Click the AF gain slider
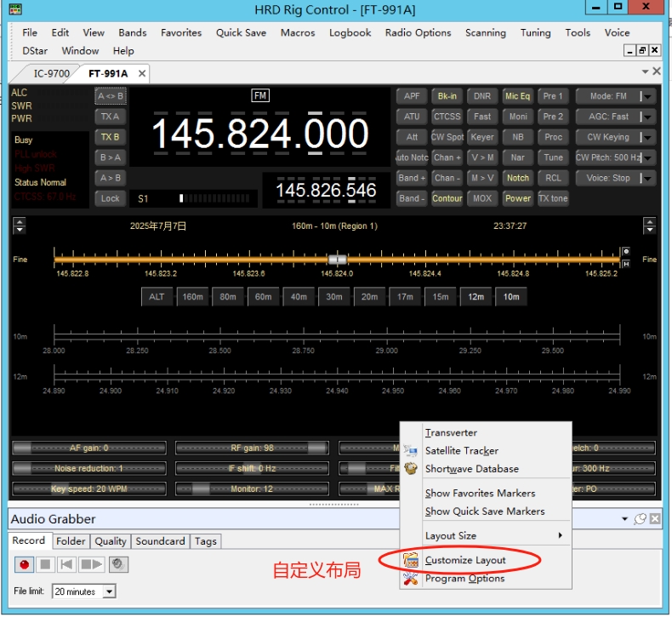672x617 pixels. (89, 448)
